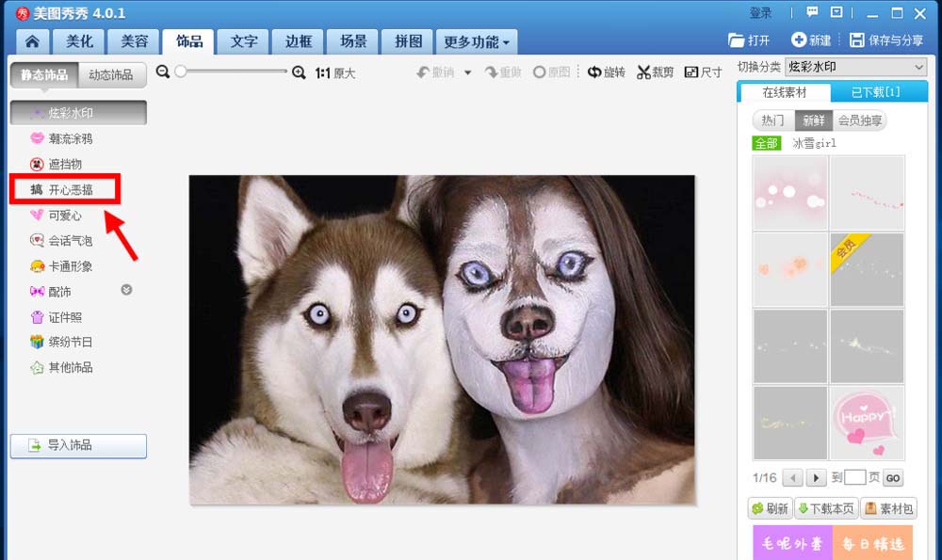Select the Happy sticker thumbnail
942x560 pixels.
(867, 423)
